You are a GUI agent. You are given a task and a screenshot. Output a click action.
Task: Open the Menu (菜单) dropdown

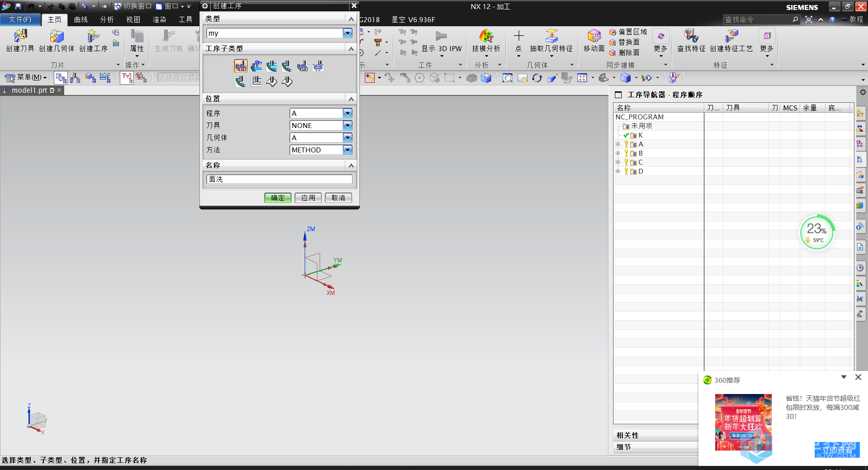(26, 78)
